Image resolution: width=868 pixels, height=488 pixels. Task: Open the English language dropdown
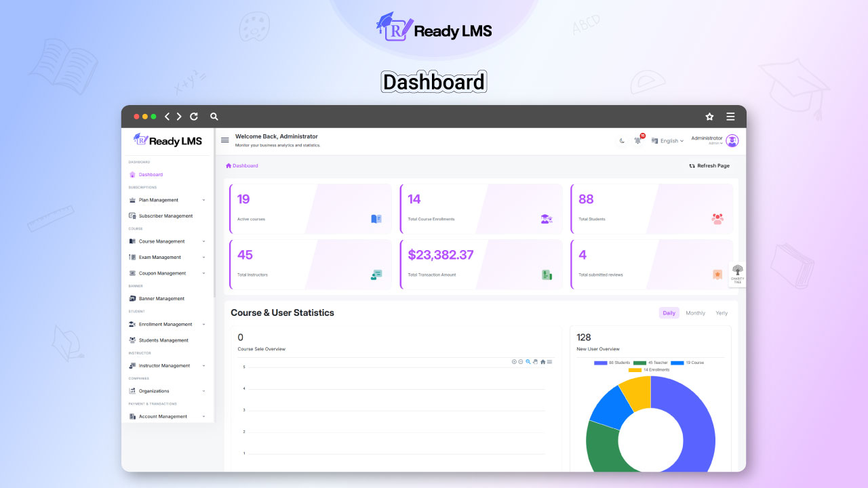pyautogui.click(x=668, y=141)
